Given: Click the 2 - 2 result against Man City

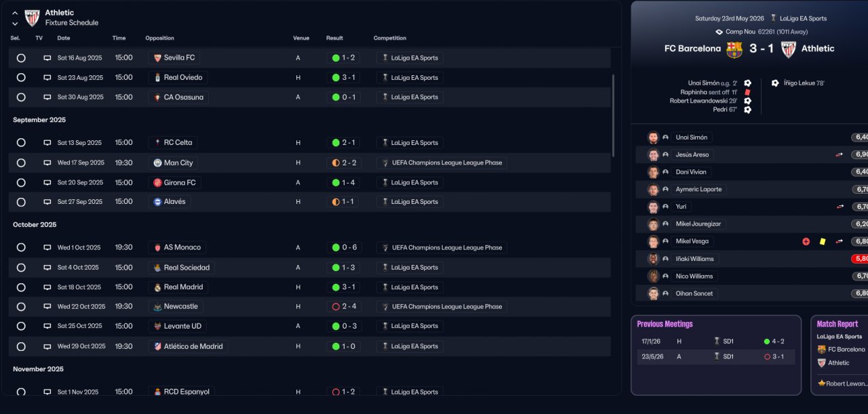Looking at the screenshot, I should (x=343, y=163).
